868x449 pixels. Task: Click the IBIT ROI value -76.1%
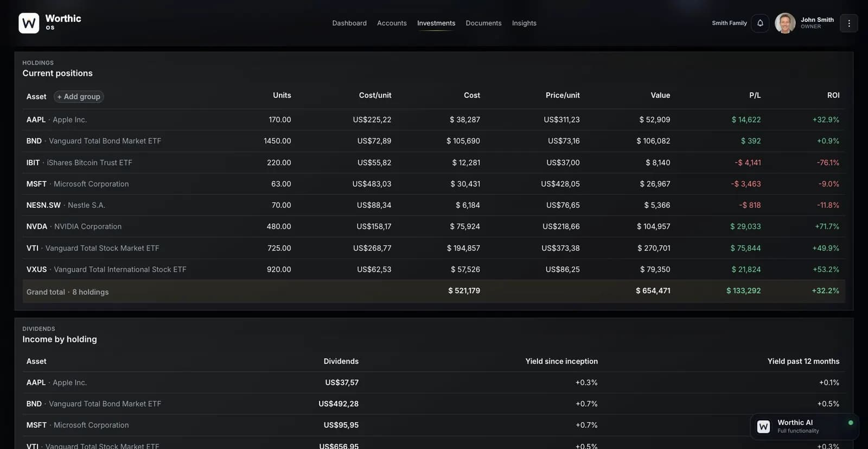[828, 162]
